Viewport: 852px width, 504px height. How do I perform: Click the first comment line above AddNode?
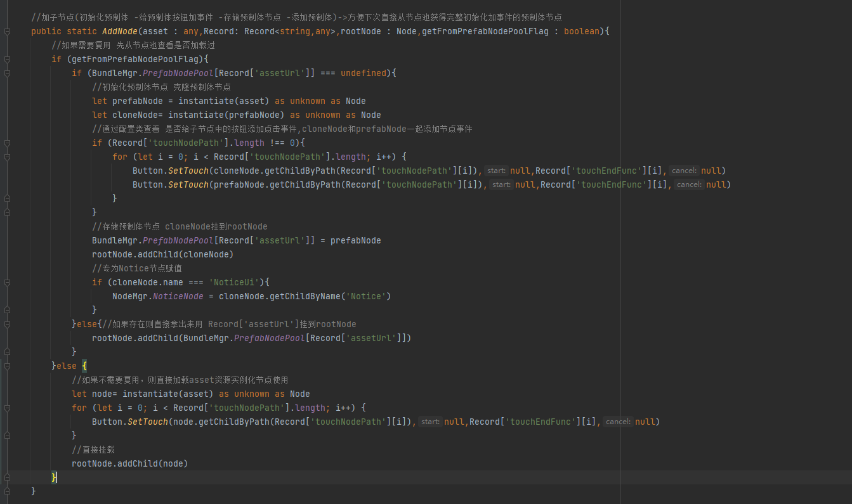296,17
